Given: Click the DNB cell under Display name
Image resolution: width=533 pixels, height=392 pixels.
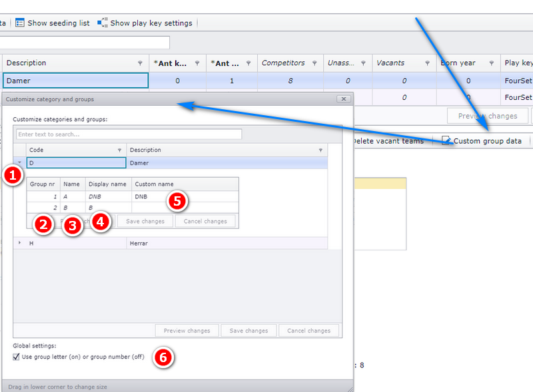Looking at the screenshot, I should (x=109, y=196).
